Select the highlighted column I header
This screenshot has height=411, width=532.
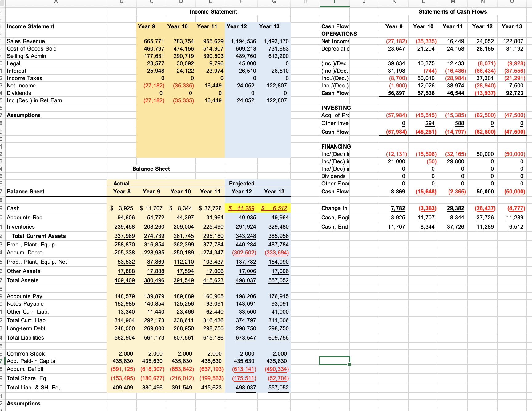pos(334,3)
